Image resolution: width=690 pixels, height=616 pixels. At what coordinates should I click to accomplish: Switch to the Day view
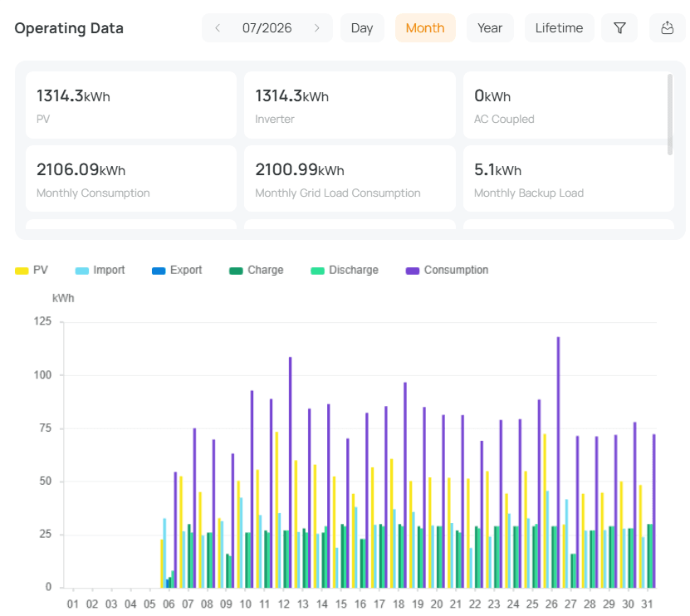click(x=362, y=28)
